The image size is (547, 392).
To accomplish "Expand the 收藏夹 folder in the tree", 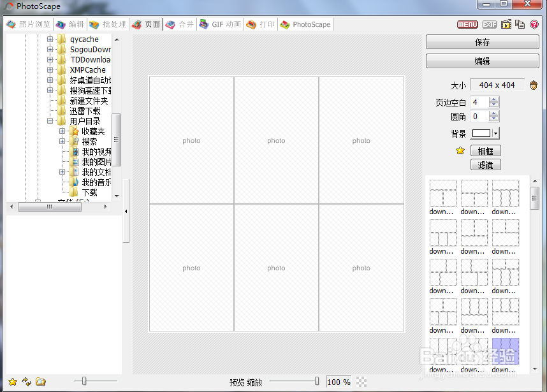I will (62, 131).
